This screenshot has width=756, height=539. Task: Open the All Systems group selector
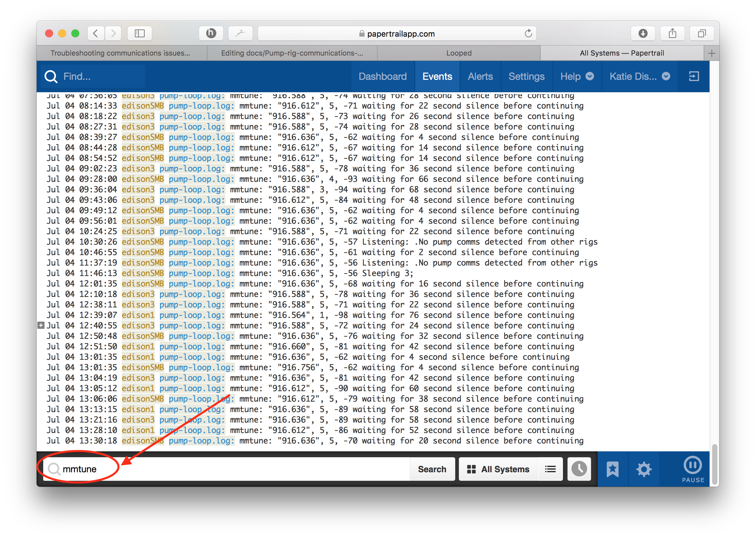coord(498,469)
